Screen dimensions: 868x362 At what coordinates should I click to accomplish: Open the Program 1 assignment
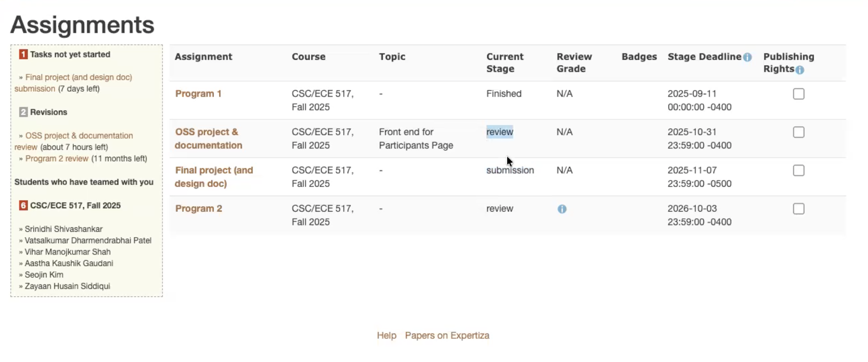point(198,94)
